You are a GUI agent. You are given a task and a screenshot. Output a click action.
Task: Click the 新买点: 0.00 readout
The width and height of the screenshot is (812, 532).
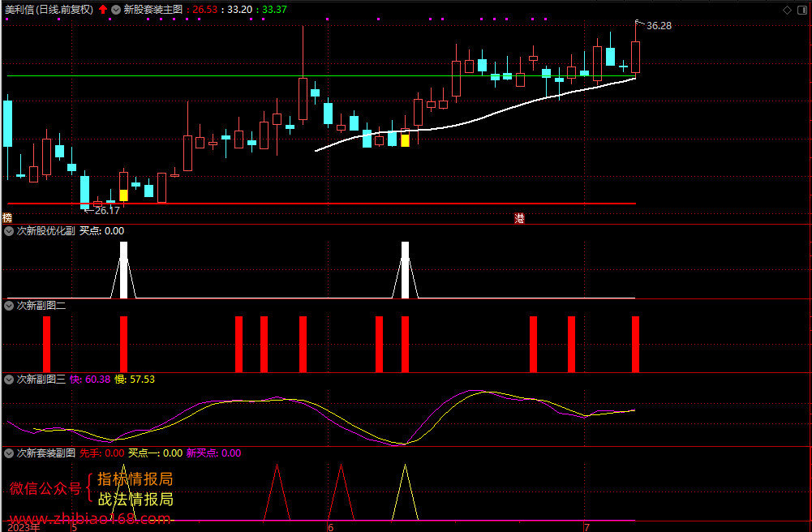tap(213, 453)
